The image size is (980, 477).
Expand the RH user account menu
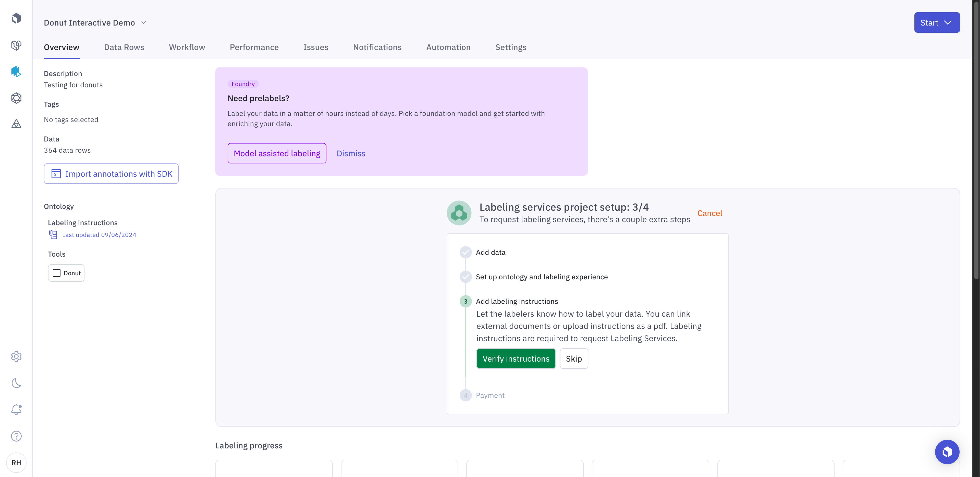16,463
